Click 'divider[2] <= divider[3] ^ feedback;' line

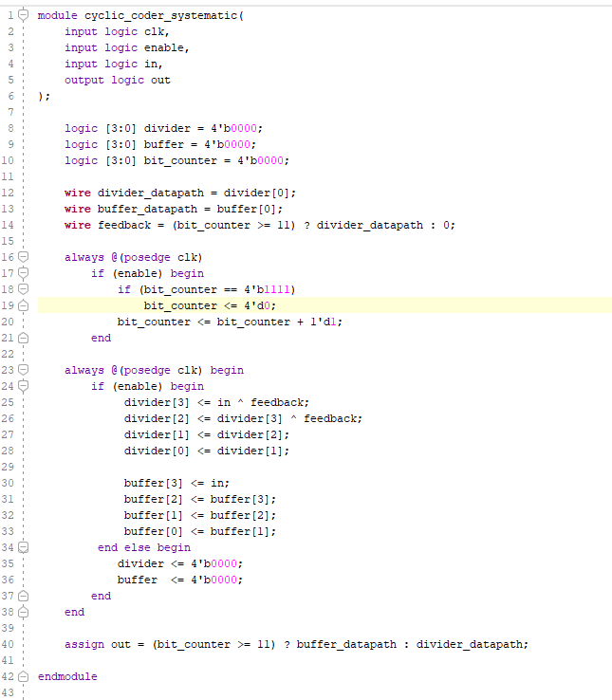243,418
